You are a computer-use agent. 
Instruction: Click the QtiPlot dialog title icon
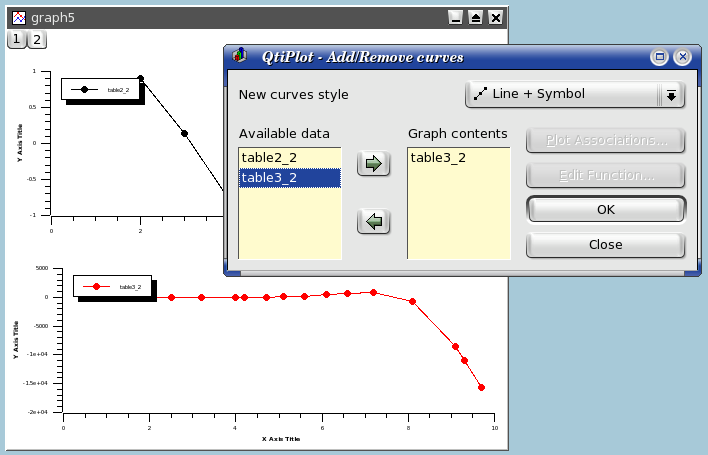point(240,57)
